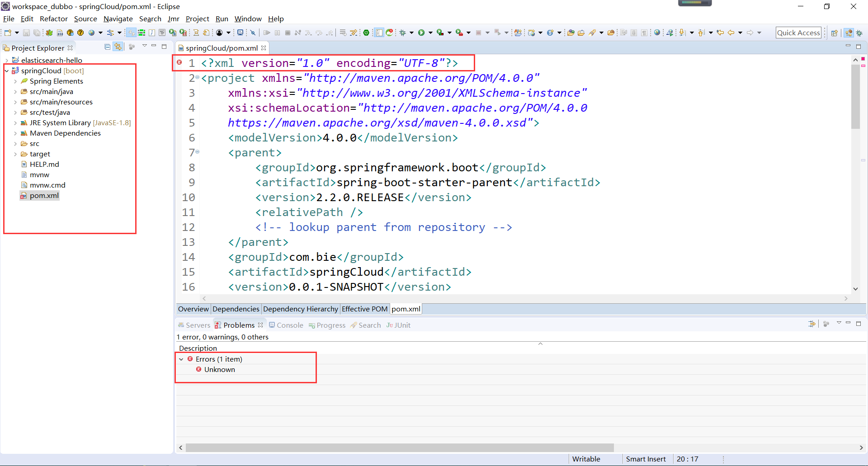The height and width of the screenshot is (466, 868).
Task: Open the Refactor menu
Action: coord(53,19)
